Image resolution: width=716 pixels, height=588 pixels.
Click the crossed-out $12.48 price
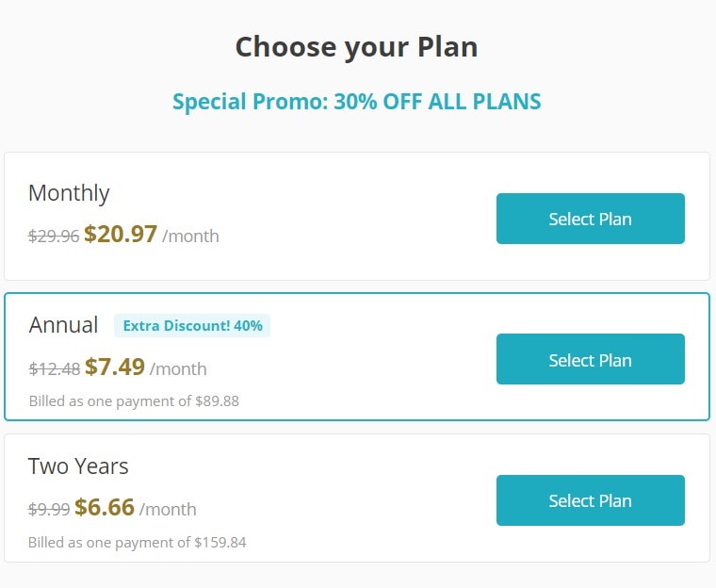tap(55, 369)
